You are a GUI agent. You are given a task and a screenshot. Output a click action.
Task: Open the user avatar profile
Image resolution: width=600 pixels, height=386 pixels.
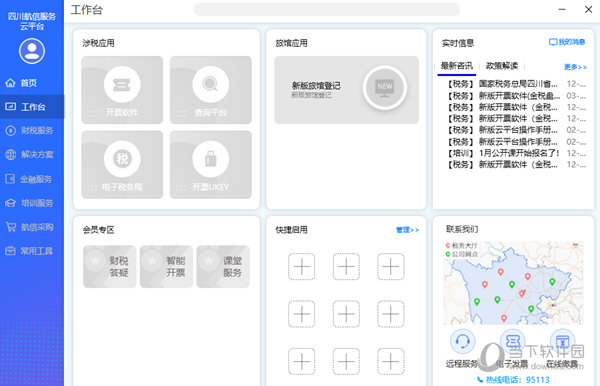(x=32, y=51)
